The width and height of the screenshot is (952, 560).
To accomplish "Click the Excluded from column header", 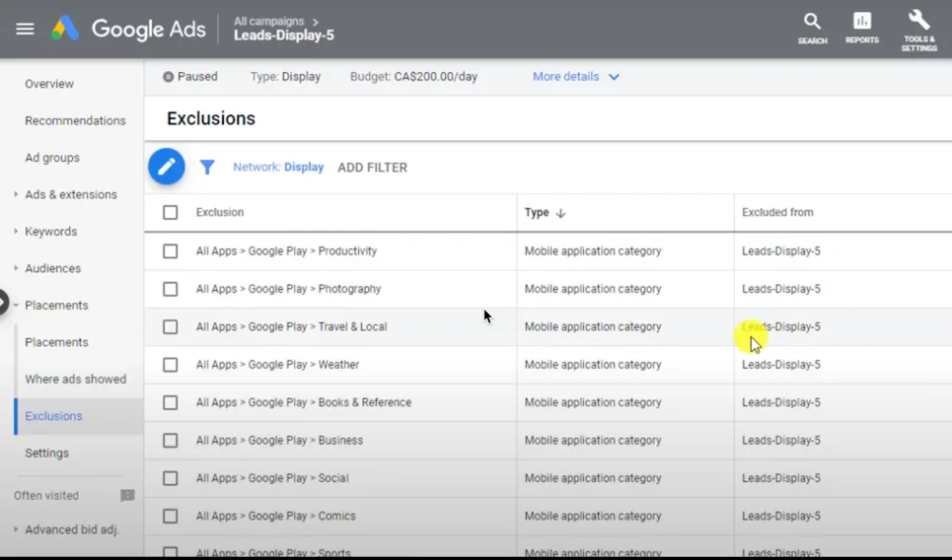I will point(777,212).
